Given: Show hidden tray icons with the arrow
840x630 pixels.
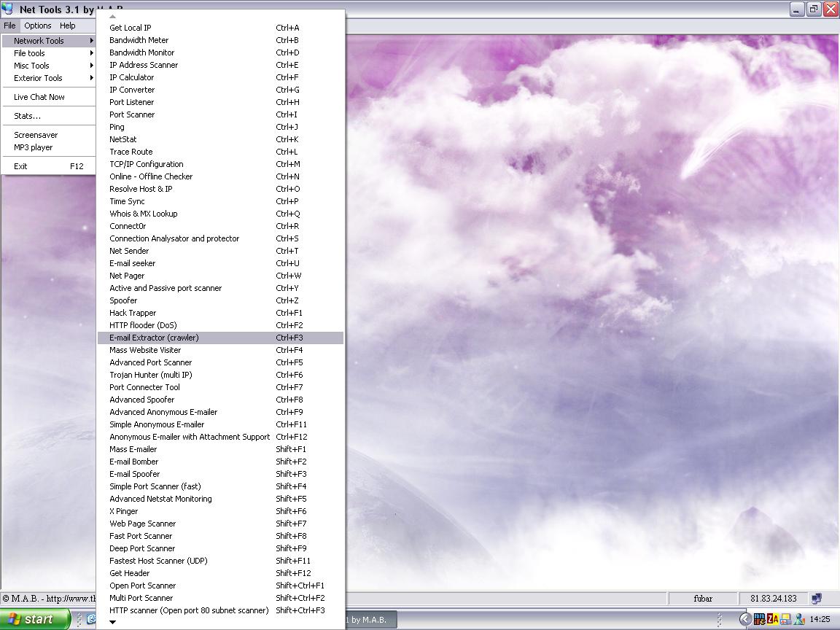Looking at the screenshot, I should point(744,619).
